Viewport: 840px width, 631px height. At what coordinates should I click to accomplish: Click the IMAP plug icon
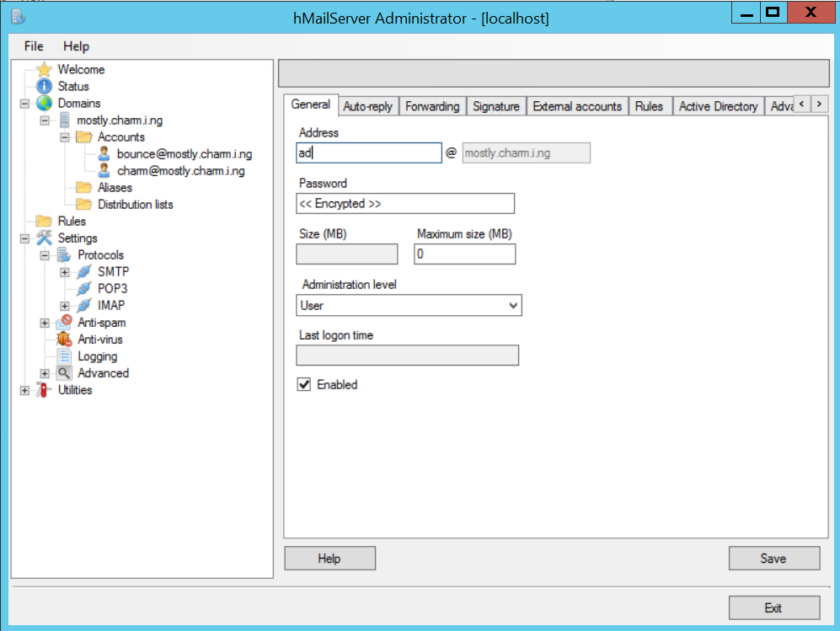pyautogui.click(x=84, y=305)
